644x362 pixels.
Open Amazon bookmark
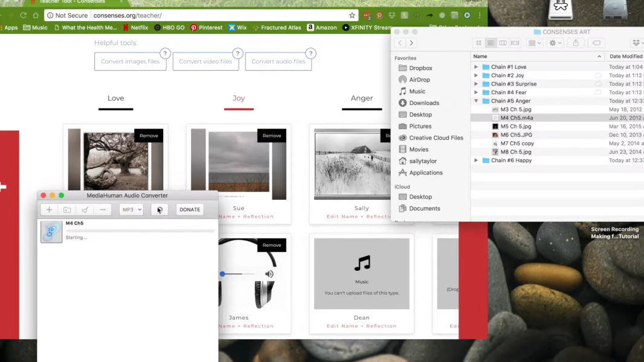pos(322,28)
